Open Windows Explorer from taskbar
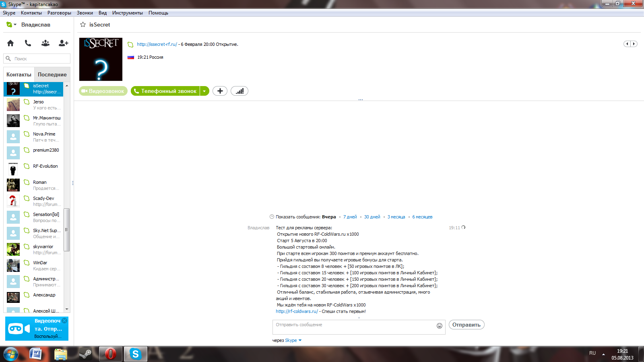Image resolution: width=644 pixels, height=362 pixels. (x=60, y=354)
